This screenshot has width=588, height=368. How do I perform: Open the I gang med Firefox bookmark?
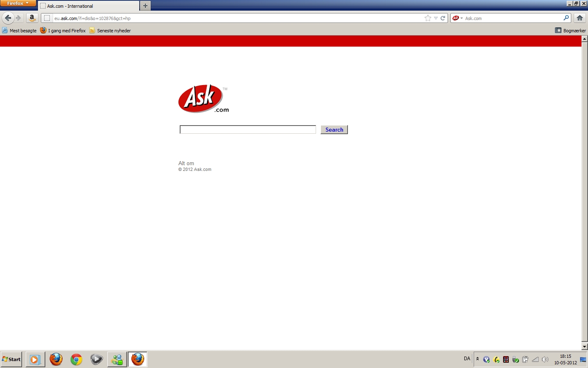click(x=63, y=31)
